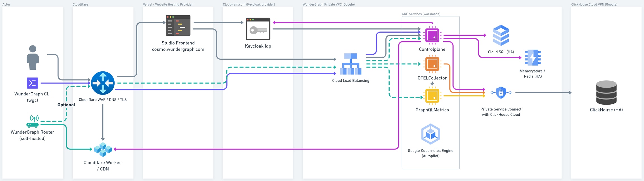The width and height of the screenshot is (644, 181).
Task: Click 'WunderGraph Router (self-hosted)' label
Action: [x=32, y=135]
